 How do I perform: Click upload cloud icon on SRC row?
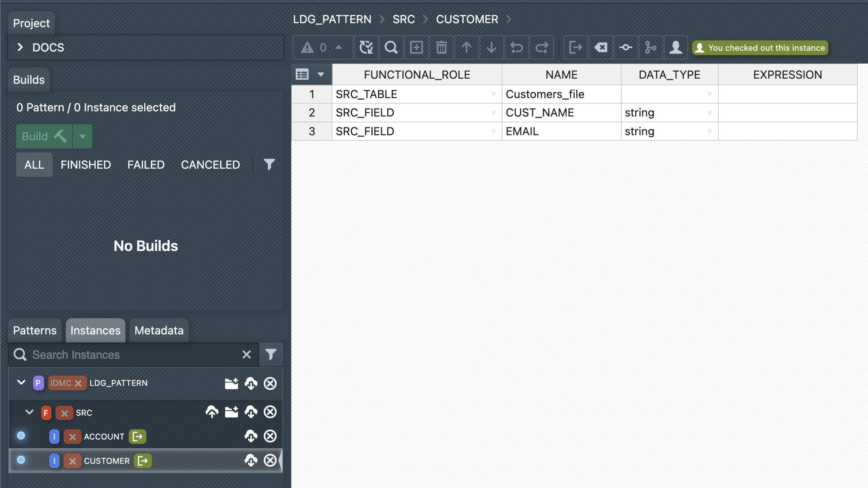tap(212, 412)
